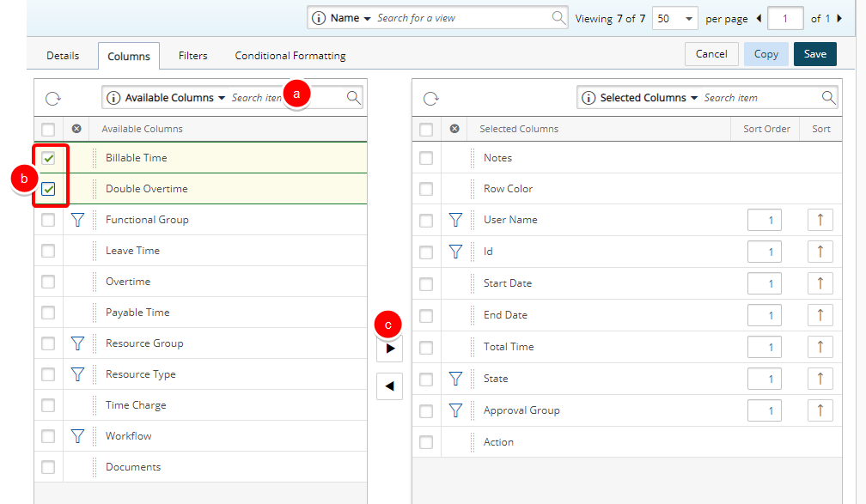The height and width of the screenshot is (504, 866).
Task: Select the Time Charge row text
Action: [x=136, y=405]
